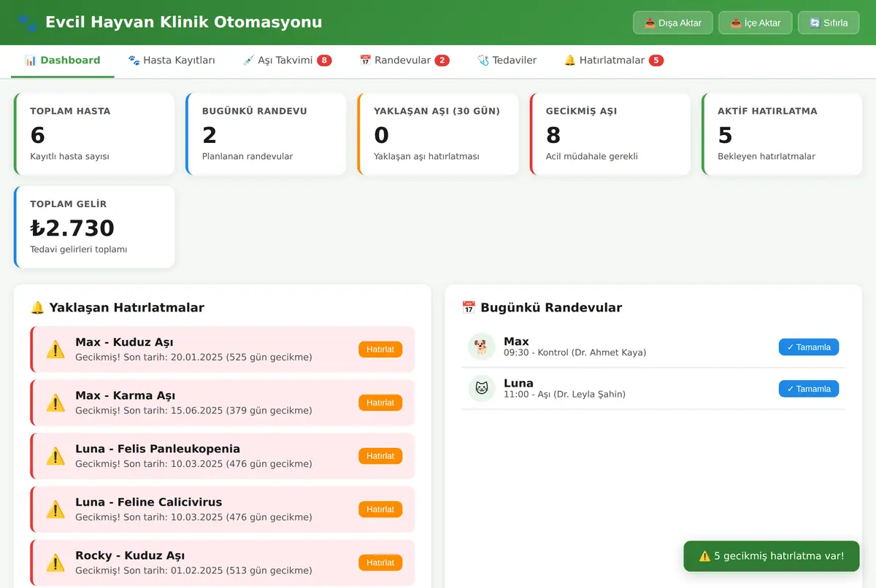Image resolution: width=876 pixels, height=588 pixels.
Task: Mark Max's 09:30 appointment with Tamamla
Action: 809,347
